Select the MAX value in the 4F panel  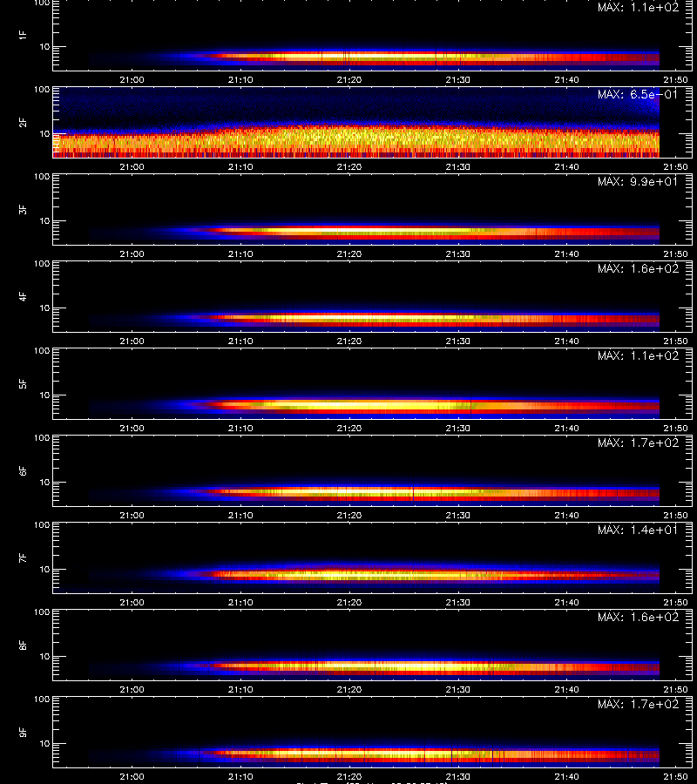[x=638, y=269]
